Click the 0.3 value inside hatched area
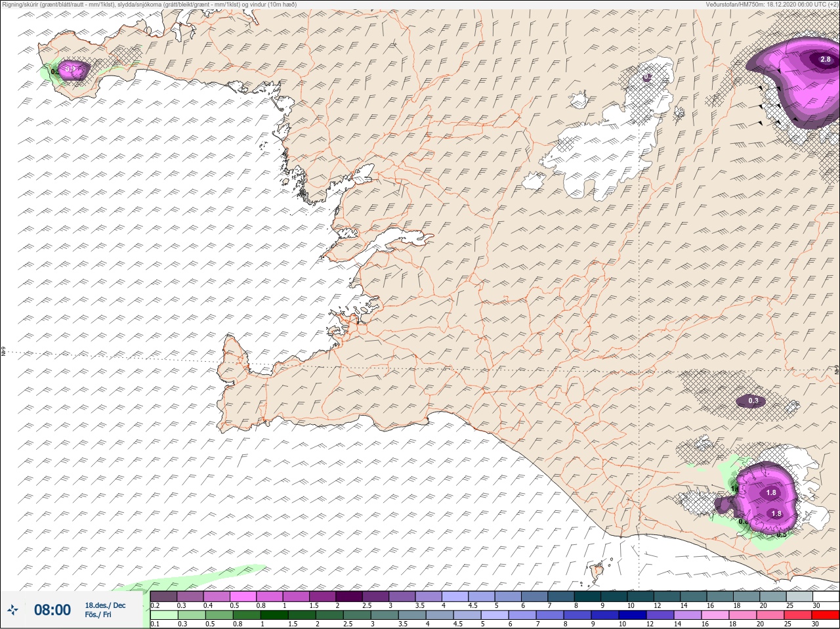The height and width of the screenshot is (629, 840). click(x=753, y=401)
